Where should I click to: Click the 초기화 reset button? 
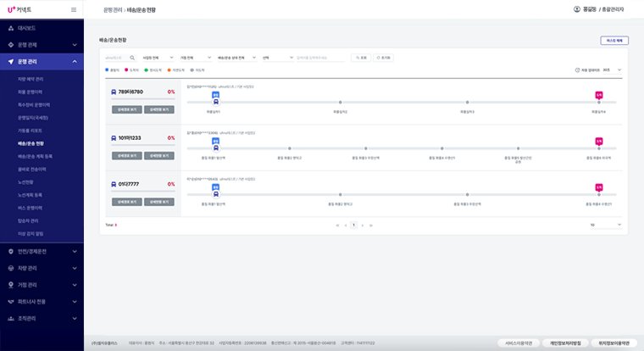point(384,58)
